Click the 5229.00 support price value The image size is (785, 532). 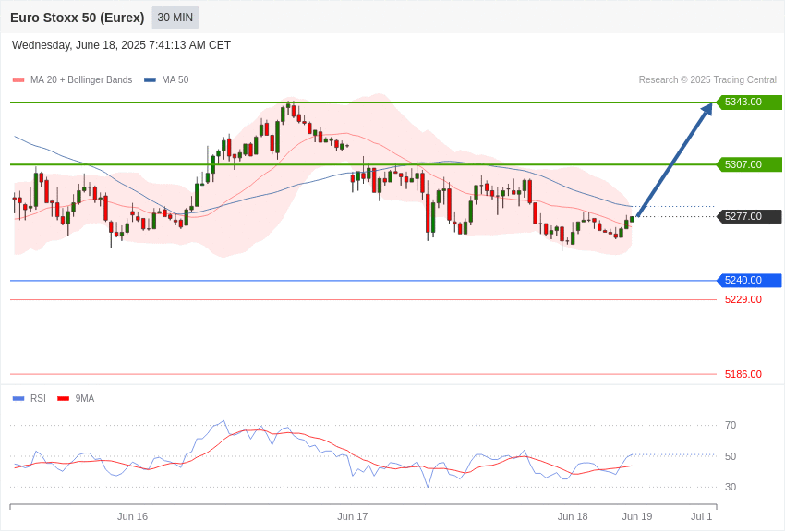click(x=743, y=300)
